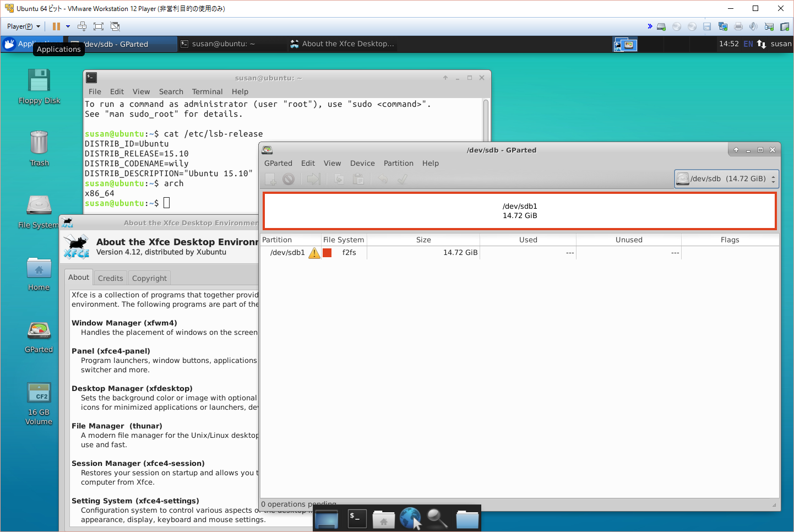794x532 pixels.
Task: Click the Undo last operation icon in GParted
Action: pyautogui.click(x=383, y=179)
